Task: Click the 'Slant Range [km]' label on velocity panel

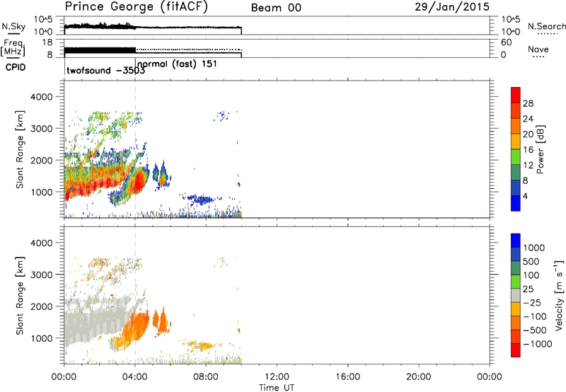Action: [20, 296]
